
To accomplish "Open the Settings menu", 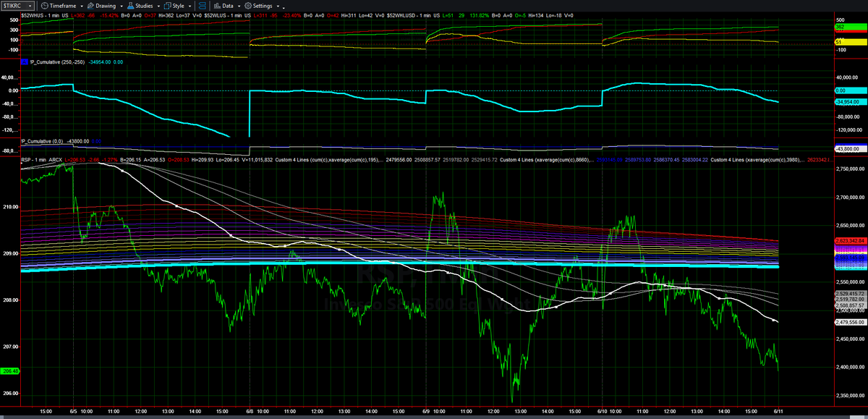I will (263, 5).
